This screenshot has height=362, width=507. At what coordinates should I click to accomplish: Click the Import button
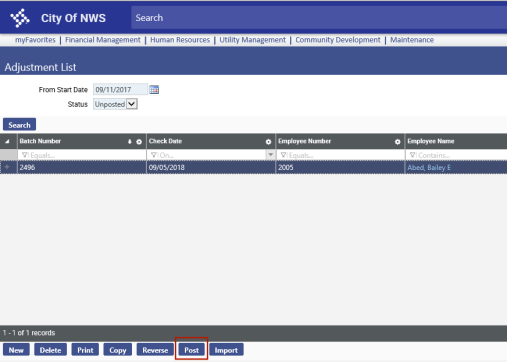pyautogui.click(x=226, y=350)
